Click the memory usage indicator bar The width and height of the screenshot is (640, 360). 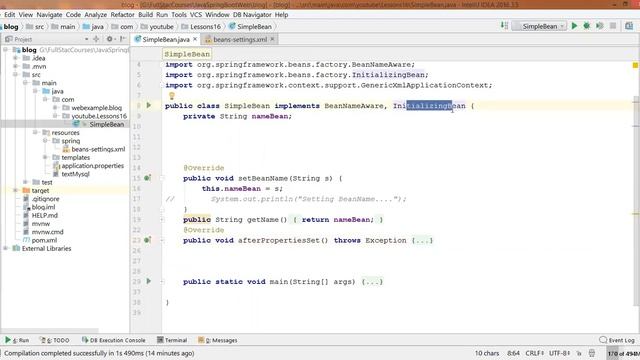(x=623, y=353)
